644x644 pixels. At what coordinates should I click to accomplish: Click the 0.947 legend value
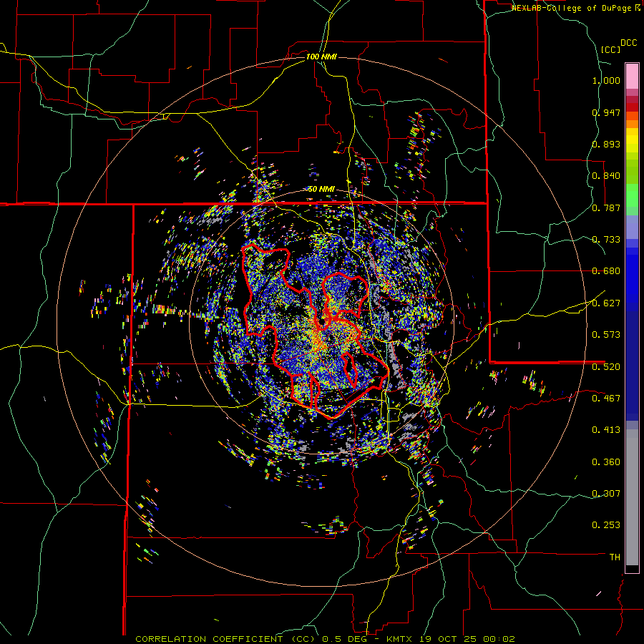click(x=606, y=112)
